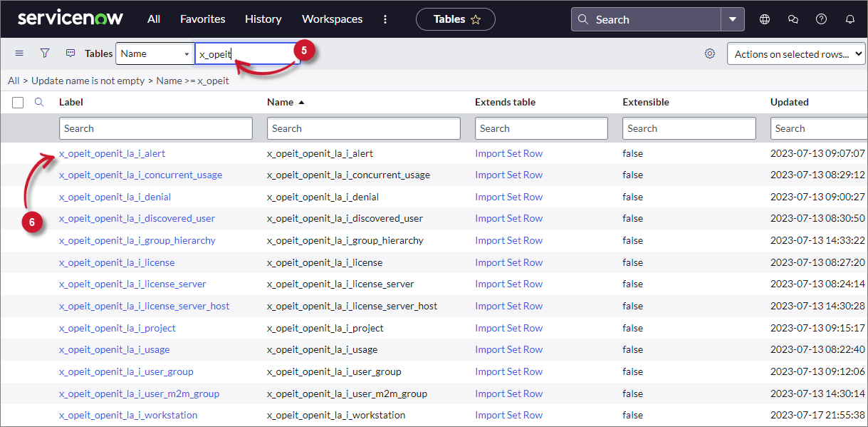
Task: Click the column search magnifier icon
Action: tap(39, 102)
